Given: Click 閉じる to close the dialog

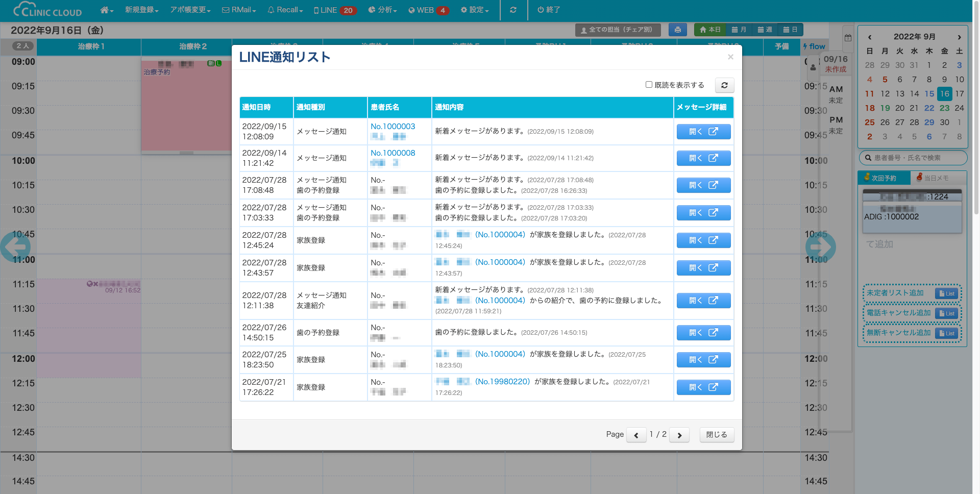Looking at the screenshot, I should 717,435.
